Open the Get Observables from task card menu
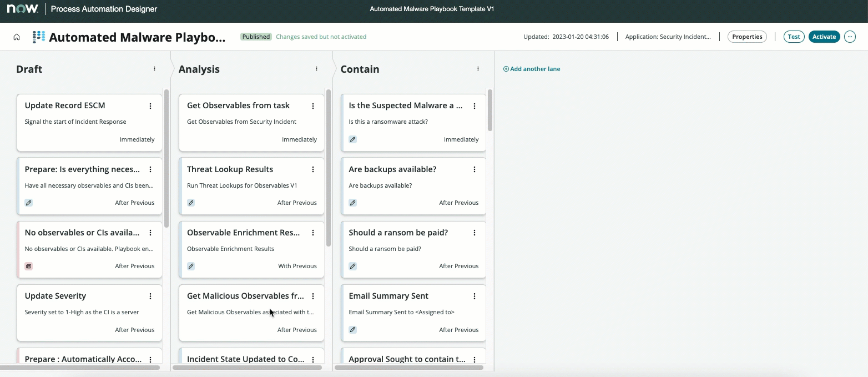The width and height of the screenshot is (868, 377). point(313,106)
